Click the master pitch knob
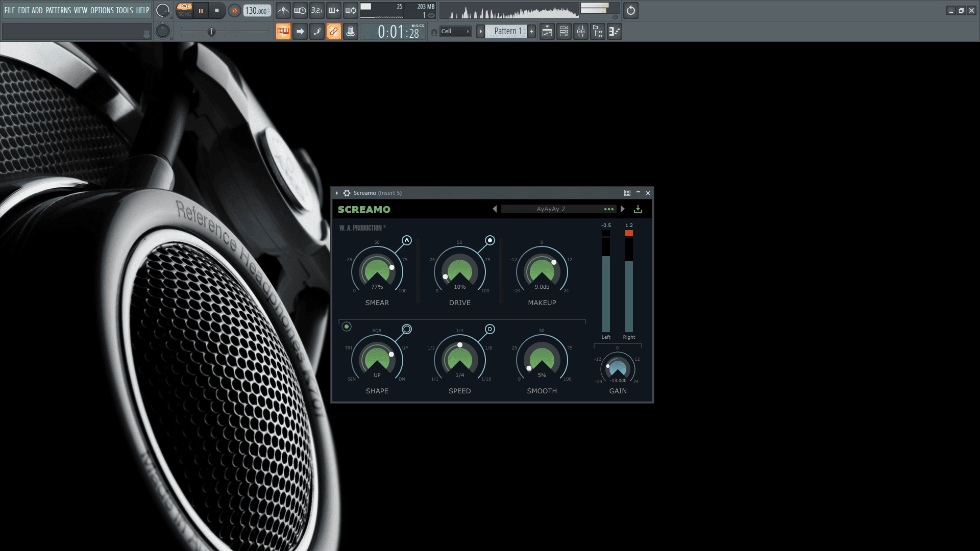The image size is (980, 551). point(162,32)
